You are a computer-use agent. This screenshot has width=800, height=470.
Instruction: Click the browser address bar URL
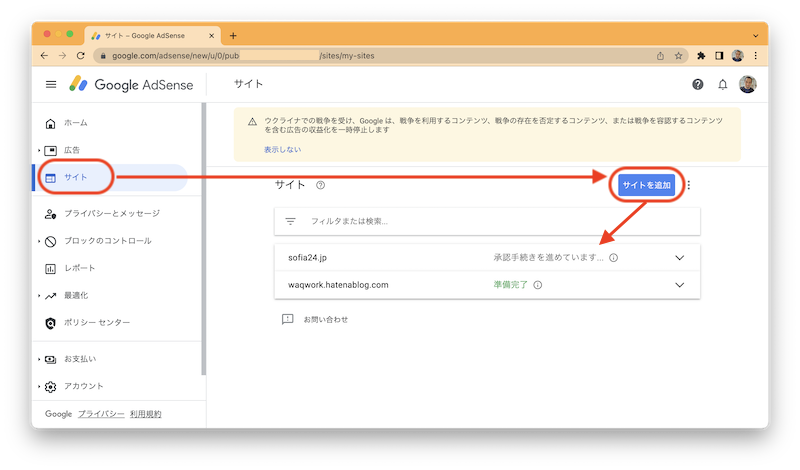[x=243, y=56]
